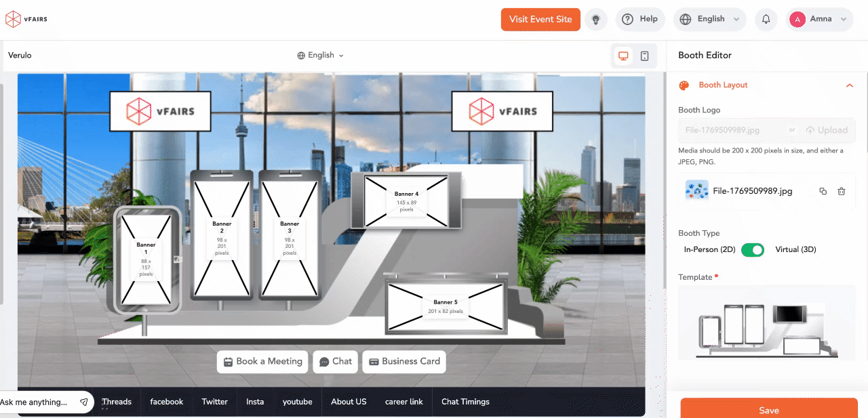Copy the File-1769509989.jpg logo file
The image size is (868, 418).
823,192
